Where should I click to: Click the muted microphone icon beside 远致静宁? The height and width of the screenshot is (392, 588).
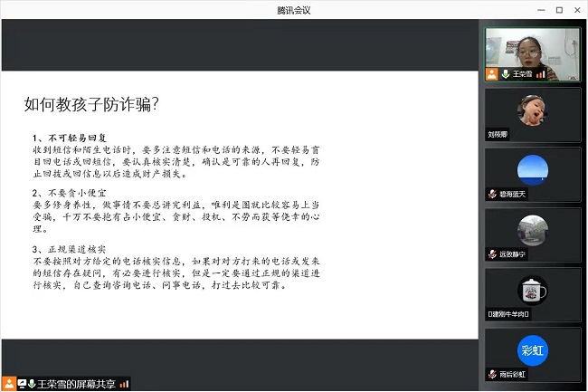pyautogui.click(x=492, y=254)
